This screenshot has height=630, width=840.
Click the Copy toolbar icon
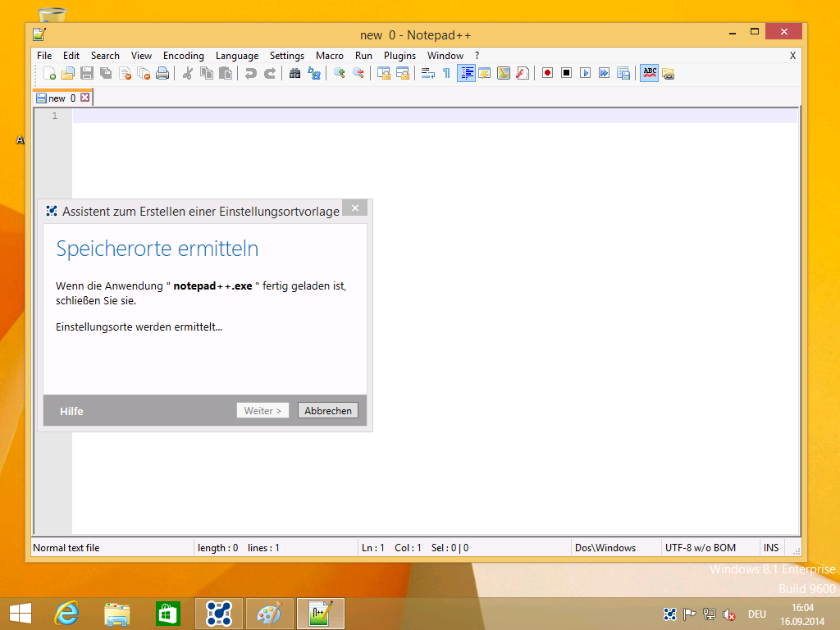click(x=206, y=73)
